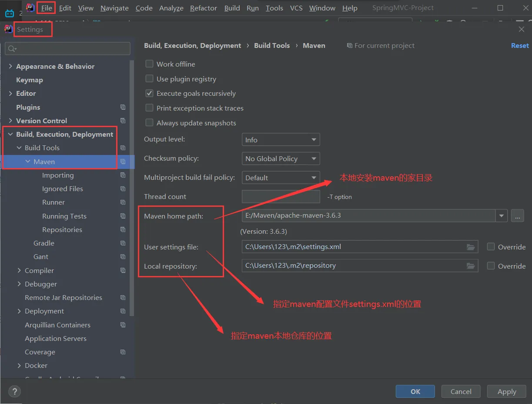Click project-level icon beside Version Control
532x404 pixels.
(123, 121)
